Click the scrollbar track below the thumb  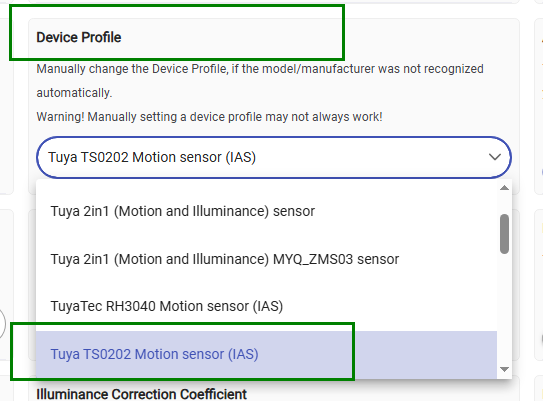pyautogui.click(x=505, y=310)
